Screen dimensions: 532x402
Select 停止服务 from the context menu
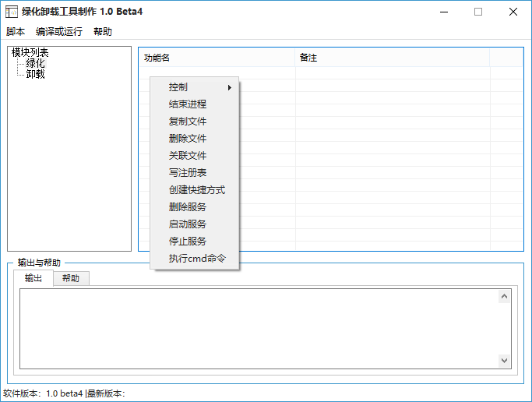(x=188, y=242)
